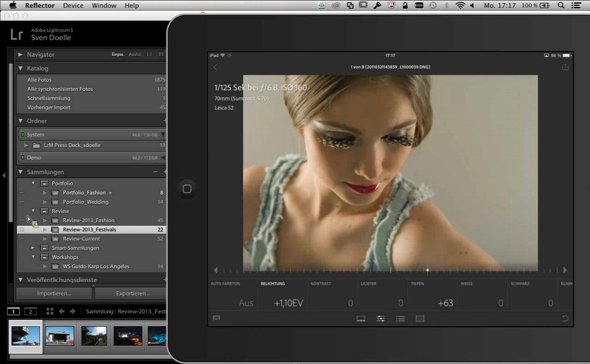Toggle sync for Portfolio_Wedding collection
The width and height of the screenshot is (590, 364).
(22, 202)
